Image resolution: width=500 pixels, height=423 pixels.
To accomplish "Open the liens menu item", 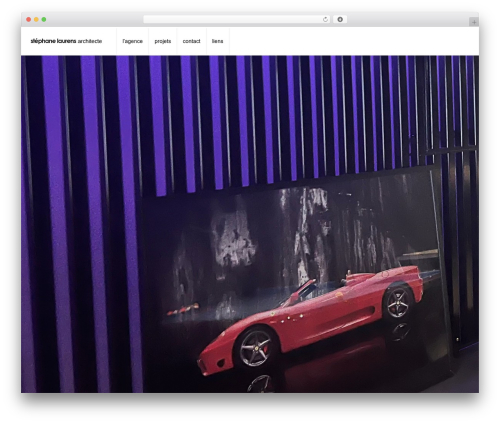I will coord(217,41).
